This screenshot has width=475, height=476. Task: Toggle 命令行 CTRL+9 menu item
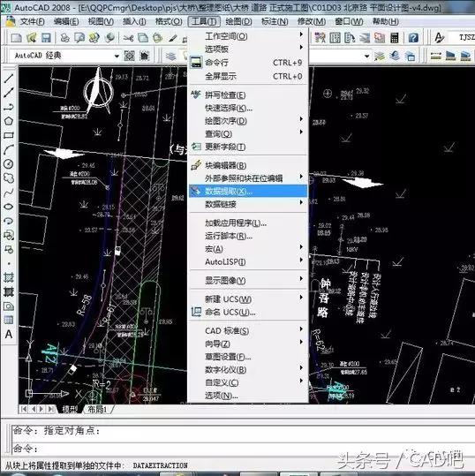pos(248,63)
